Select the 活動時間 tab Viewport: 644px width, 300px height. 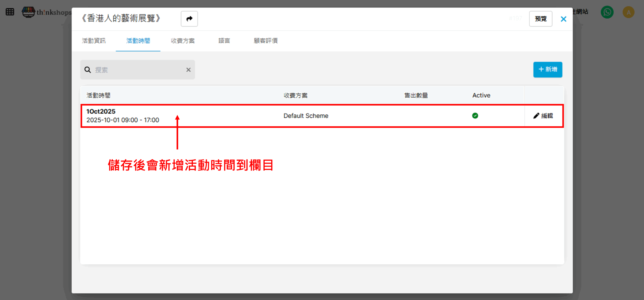[138, 41]
